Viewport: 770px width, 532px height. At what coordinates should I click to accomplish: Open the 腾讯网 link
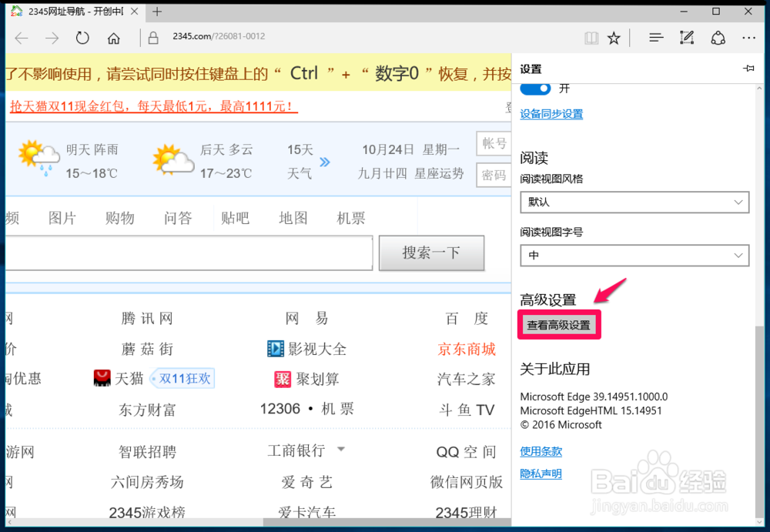pyautogui.click(x=147, y=318)
